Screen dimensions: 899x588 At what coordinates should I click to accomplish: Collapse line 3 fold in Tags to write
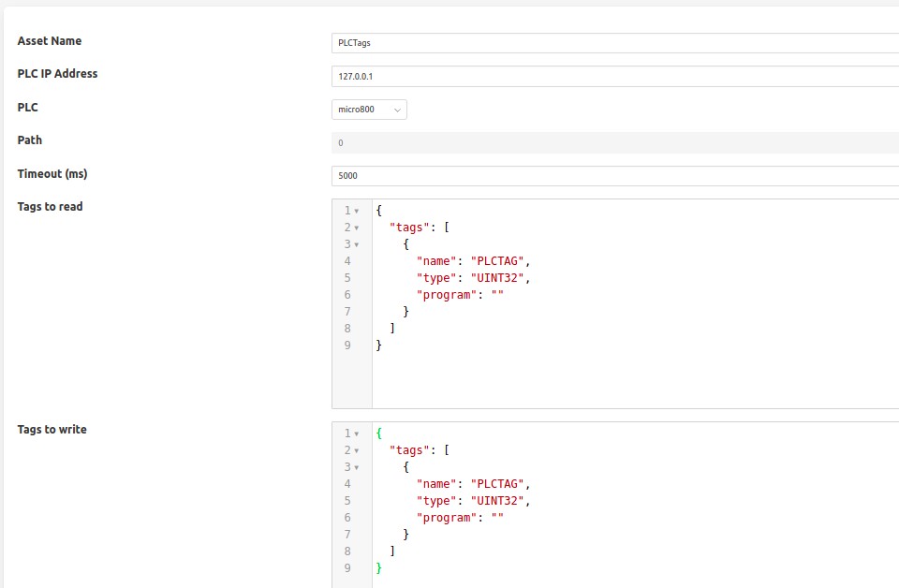point(357,468)
